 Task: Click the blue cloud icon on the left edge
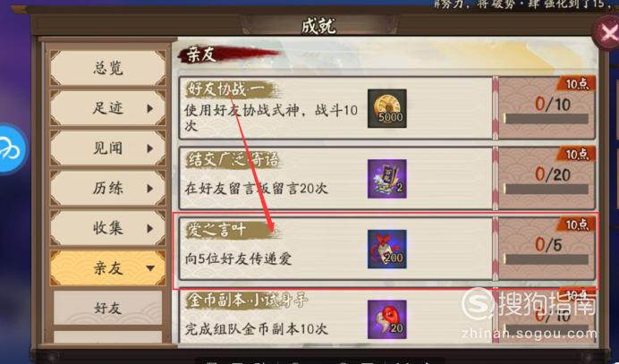pos(11,149)
